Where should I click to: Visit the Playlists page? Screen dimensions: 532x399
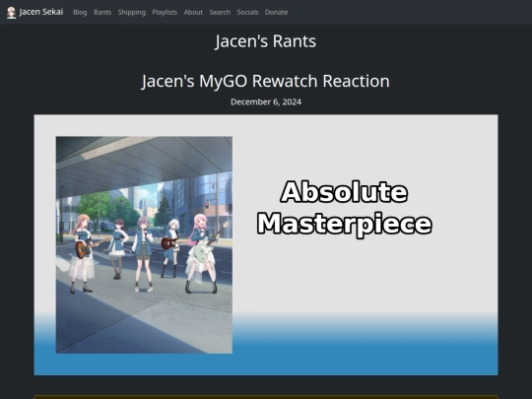tap(165, 12)
